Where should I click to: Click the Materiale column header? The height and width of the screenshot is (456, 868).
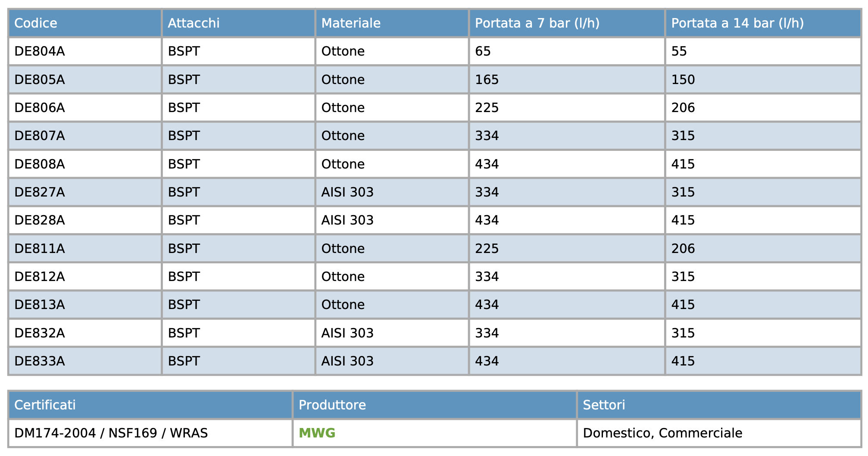(351, 23)
